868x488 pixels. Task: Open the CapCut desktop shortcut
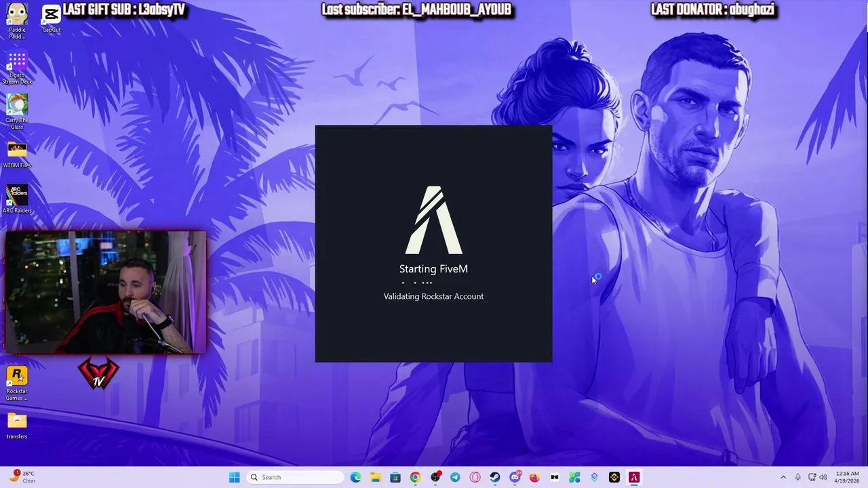pos(52,19)
